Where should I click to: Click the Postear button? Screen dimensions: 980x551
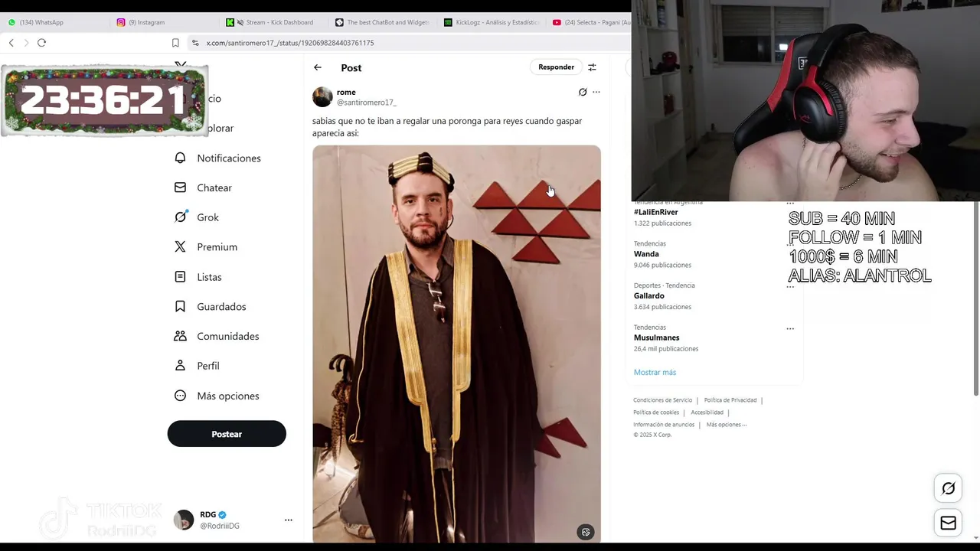tap(227, 434)
